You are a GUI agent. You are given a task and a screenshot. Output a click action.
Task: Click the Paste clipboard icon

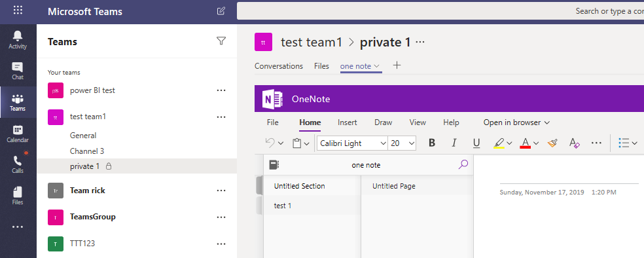(296, 143)
